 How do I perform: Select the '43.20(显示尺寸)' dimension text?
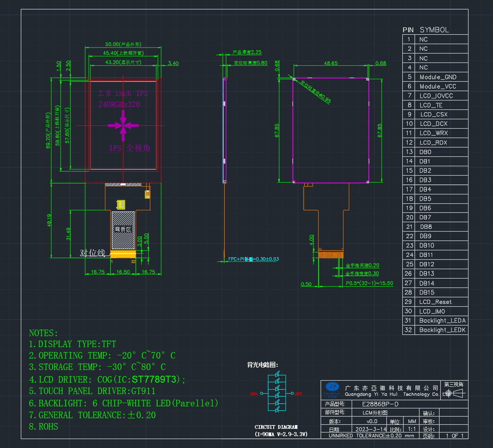tap(123, 62)
